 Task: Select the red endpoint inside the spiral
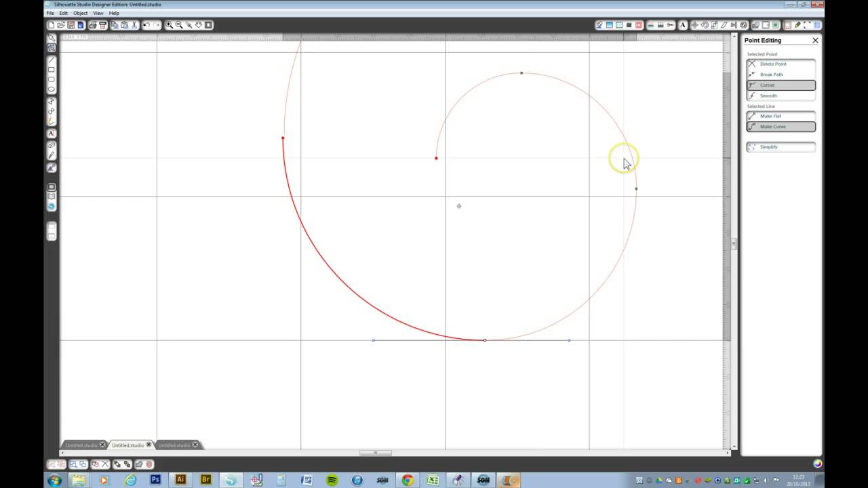(x=436, y=159)
